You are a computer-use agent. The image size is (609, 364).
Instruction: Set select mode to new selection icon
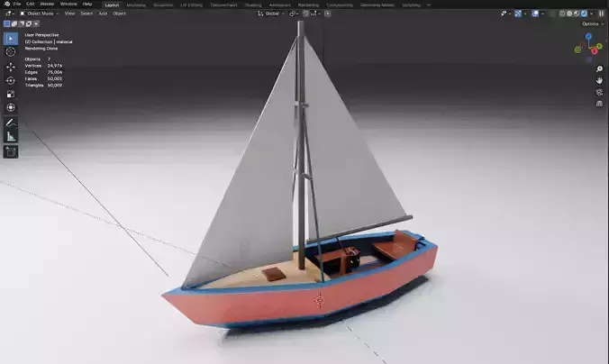click(6, 23)
